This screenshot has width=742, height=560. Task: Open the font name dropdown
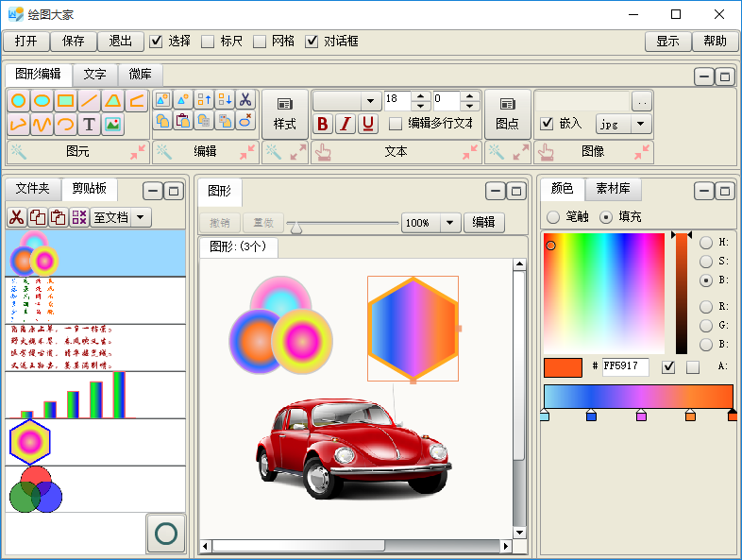[370, 101]
